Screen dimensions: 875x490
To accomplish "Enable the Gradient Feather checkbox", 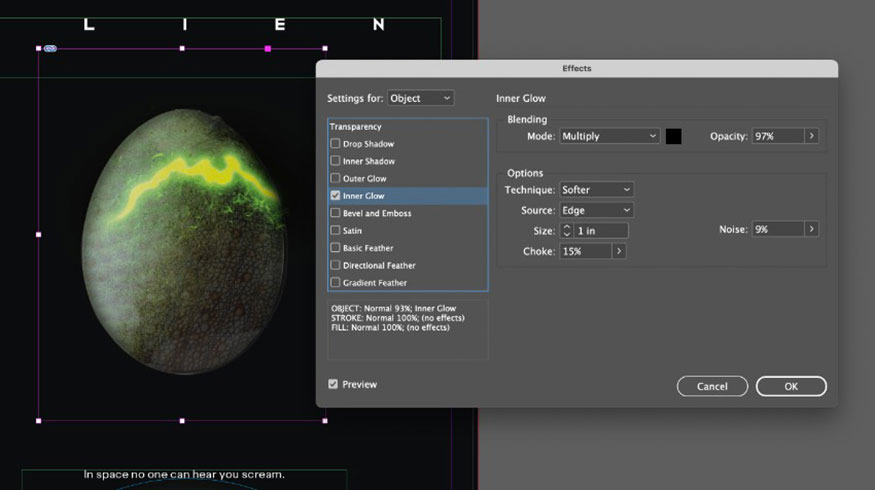I will point(335,282).
